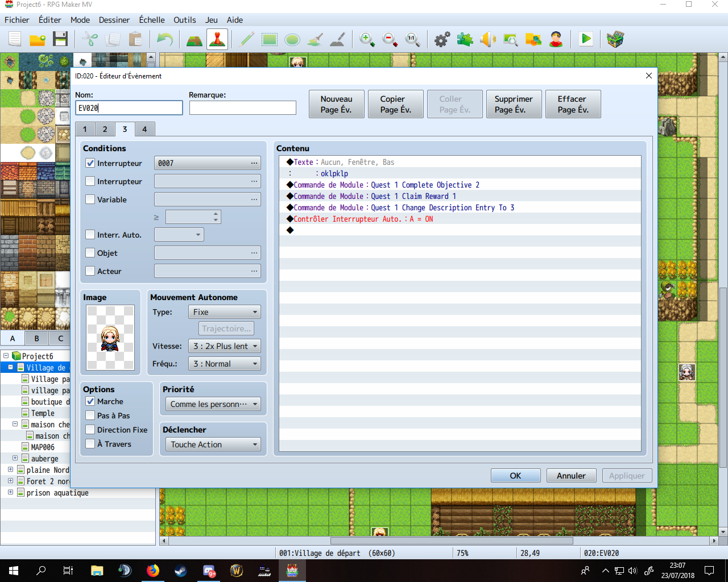The image size is (728, 582).
Task: Open the Vitesse speed dropdown
Action: [x=225, y=346]
